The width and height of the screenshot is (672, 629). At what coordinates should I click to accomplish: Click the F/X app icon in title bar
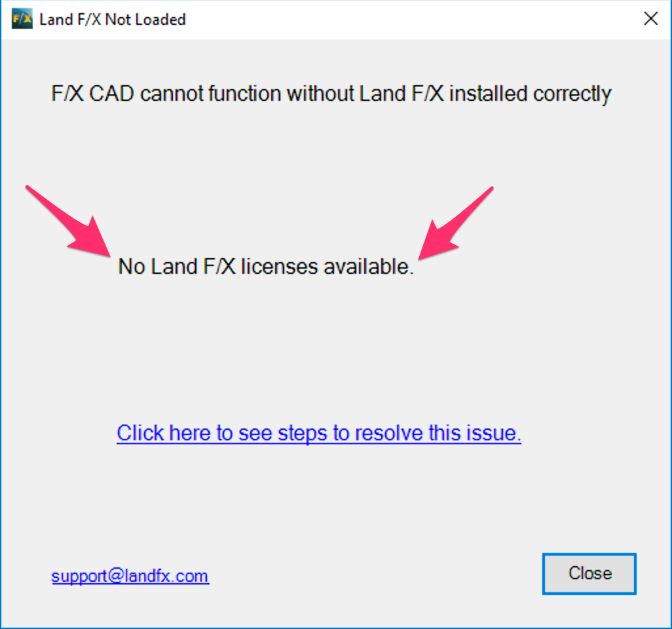tap(22, 19)
